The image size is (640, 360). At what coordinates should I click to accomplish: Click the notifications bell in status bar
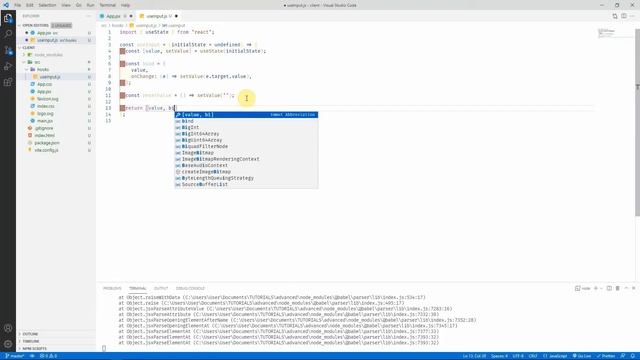(633, 356)
